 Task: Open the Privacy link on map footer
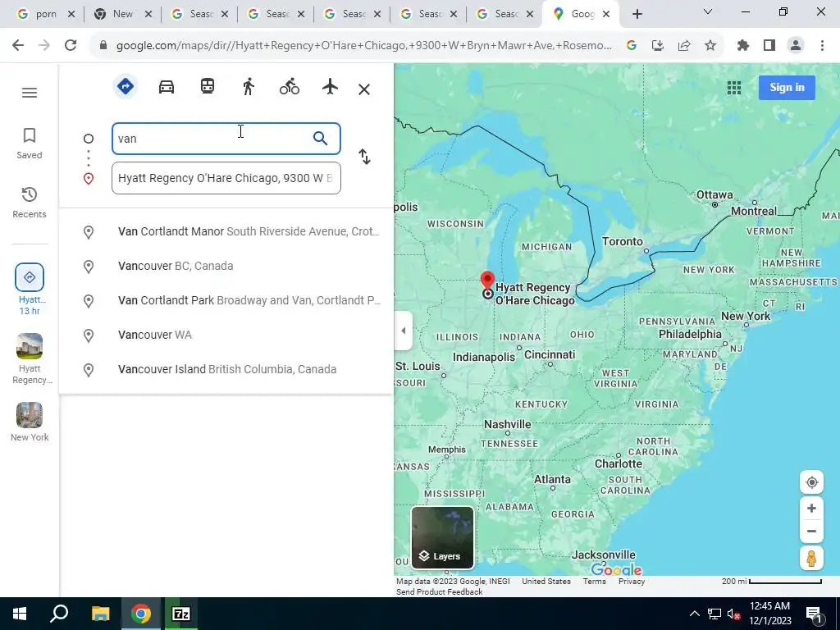coord(632,582)
